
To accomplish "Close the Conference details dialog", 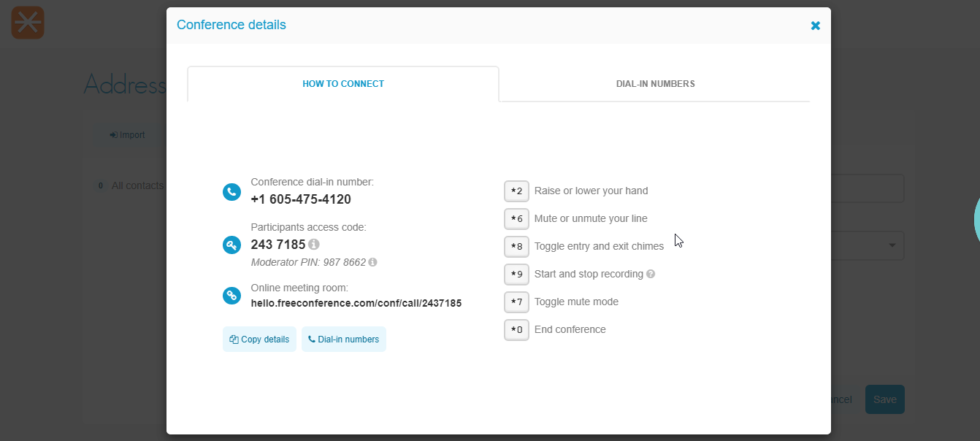I will (x=816, y=26).
